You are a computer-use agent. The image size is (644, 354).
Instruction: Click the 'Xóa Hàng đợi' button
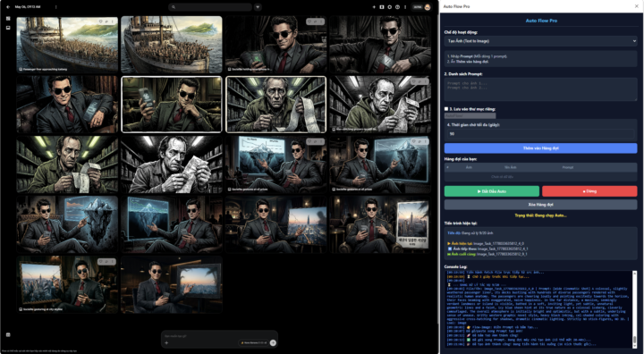point(540,205)
